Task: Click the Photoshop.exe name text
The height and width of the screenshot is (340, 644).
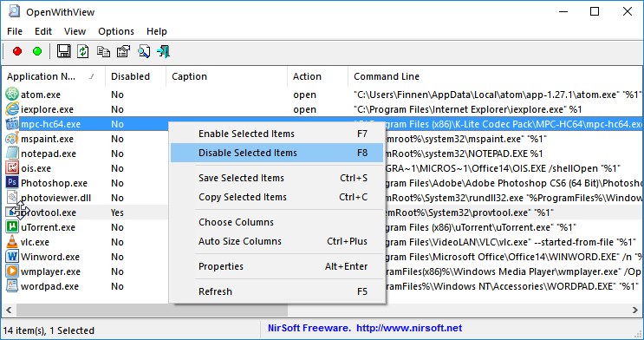Action: pos(55,183)
